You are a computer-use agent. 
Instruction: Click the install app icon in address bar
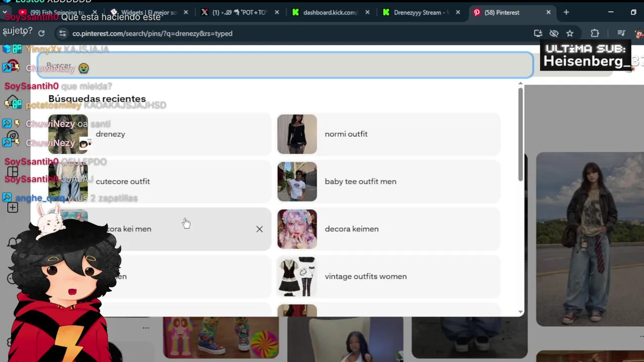click(538, 33)
